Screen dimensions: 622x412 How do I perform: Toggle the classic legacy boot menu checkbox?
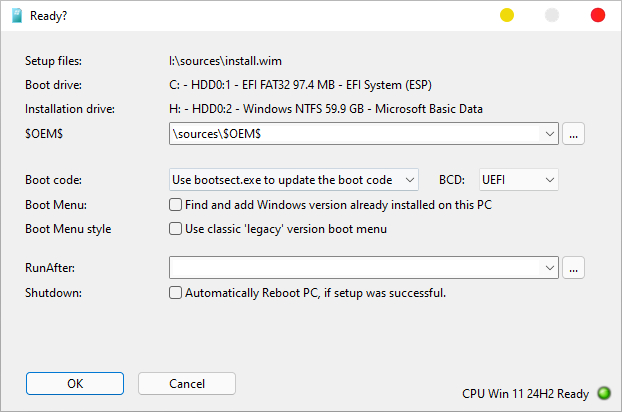(176, 228)
